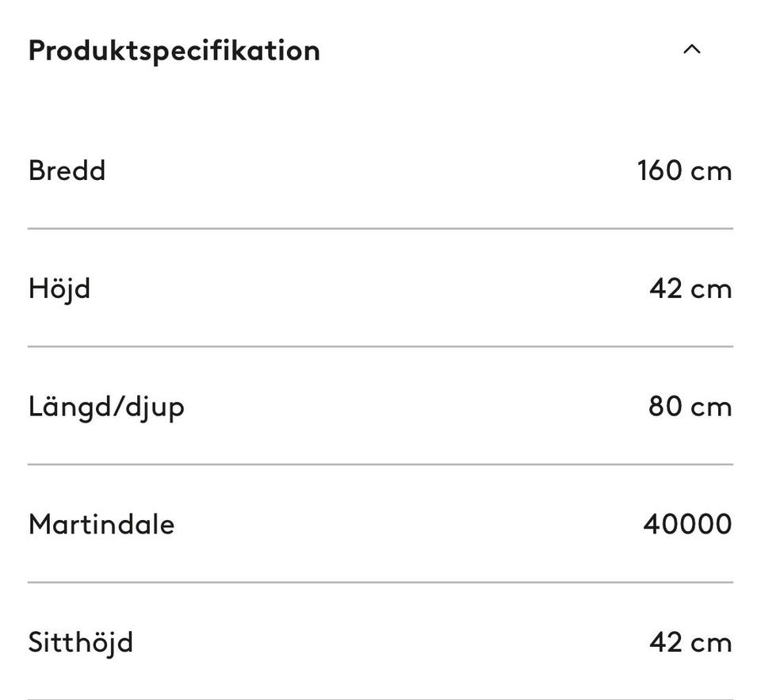Click the number 42 in Höjd row
The width and height of the screenshot is (761, 700).
666,289
